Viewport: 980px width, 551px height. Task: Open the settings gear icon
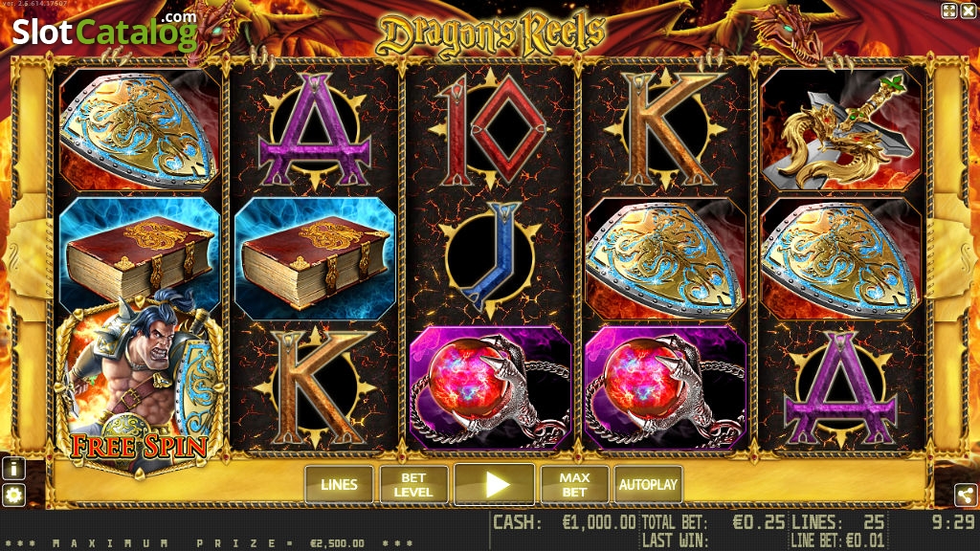(x=13, y=496)
